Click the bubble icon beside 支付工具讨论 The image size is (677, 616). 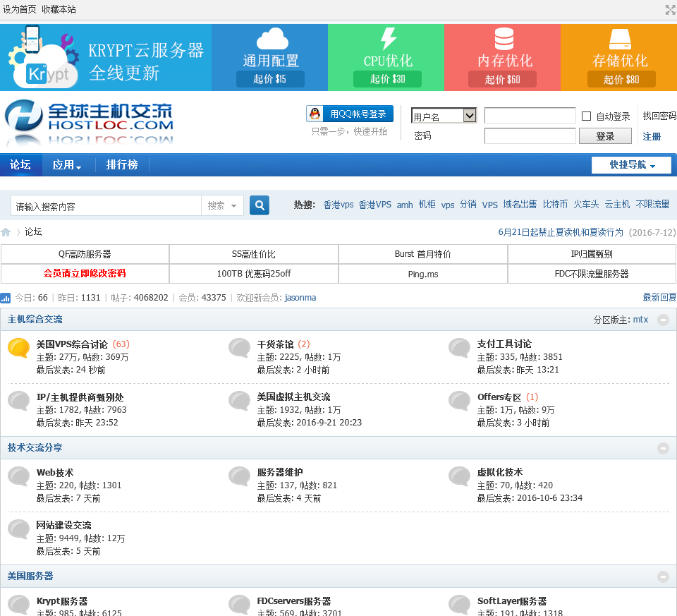point(459,348)
